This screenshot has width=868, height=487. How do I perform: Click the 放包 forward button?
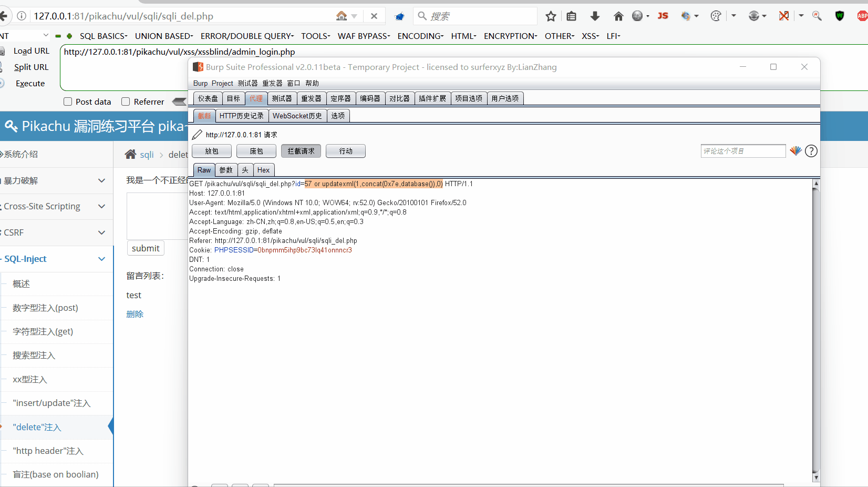coord(212,151)
